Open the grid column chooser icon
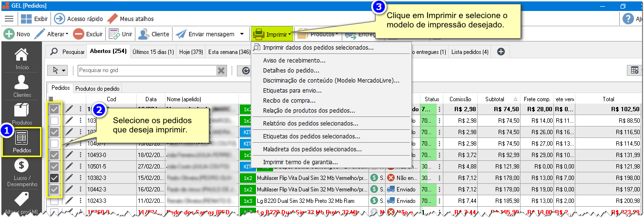The width and height of the screenshot is (644, 221). tap(635, 70)
